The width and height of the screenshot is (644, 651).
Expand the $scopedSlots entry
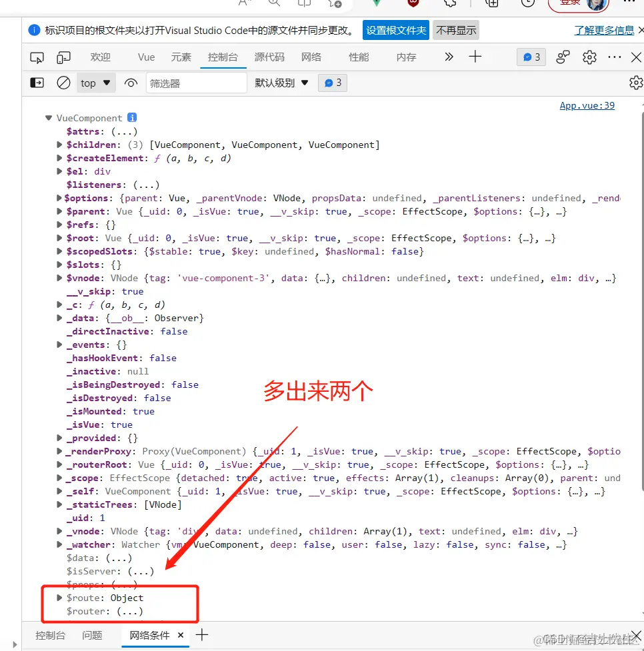point(59,251)
